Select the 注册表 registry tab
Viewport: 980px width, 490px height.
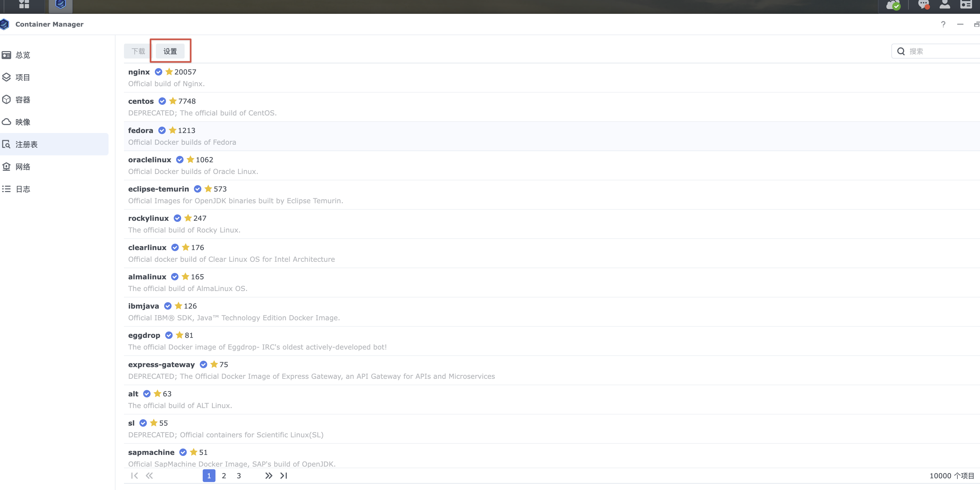pos(27,144)
